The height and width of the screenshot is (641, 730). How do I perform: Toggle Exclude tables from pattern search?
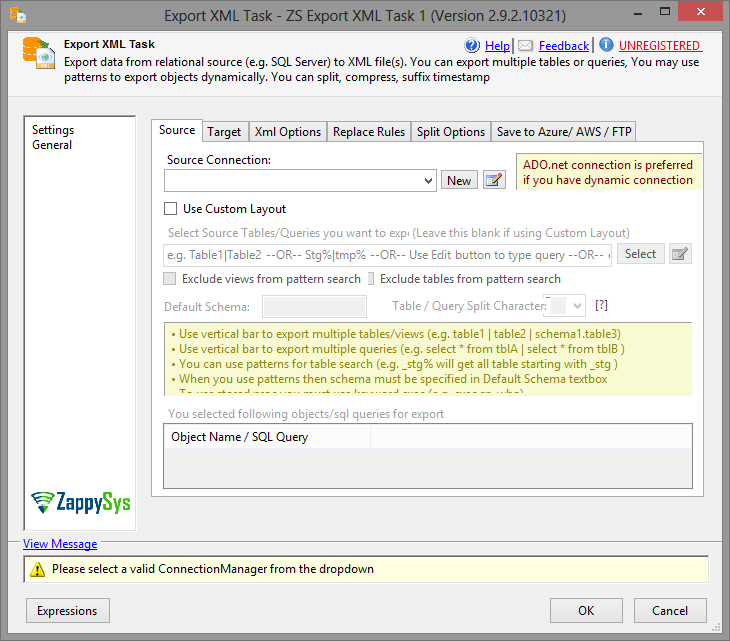pyautogui.click(x=371, y=279)
